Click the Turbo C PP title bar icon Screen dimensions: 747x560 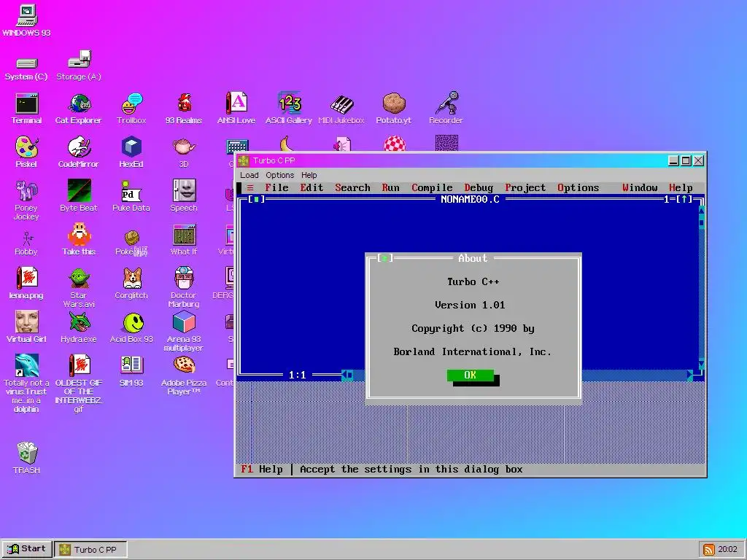click(244, 160)
